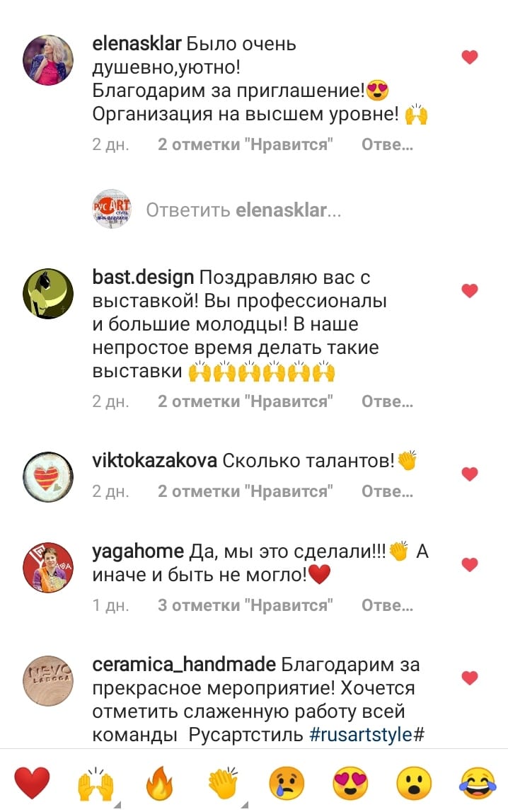Tap the red heart quick-reaction emoji
Screen dimensions: 508x812
tap(32, 783)
